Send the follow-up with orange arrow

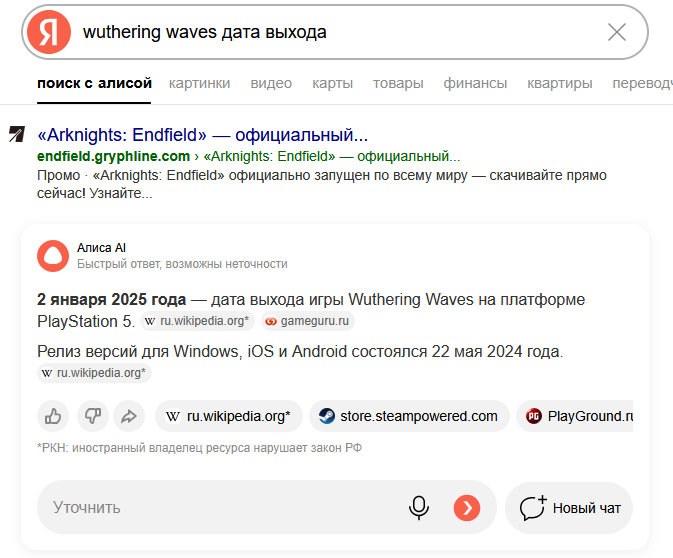click(x=467, y=508)
